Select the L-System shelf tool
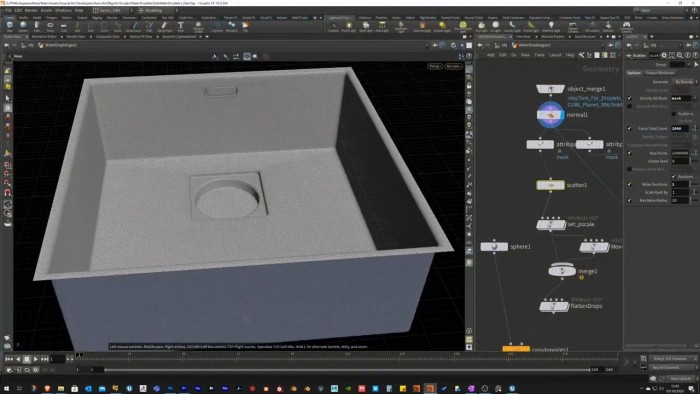 tap(217, 26)
